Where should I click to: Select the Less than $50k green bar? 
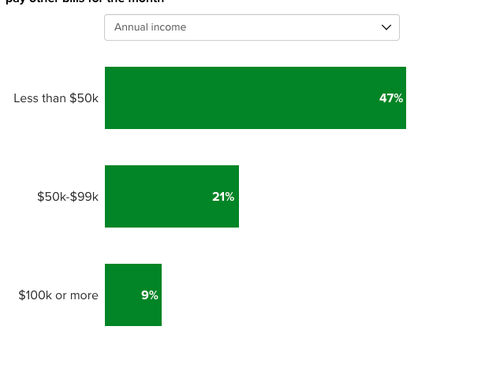click(x=255, y=98)
